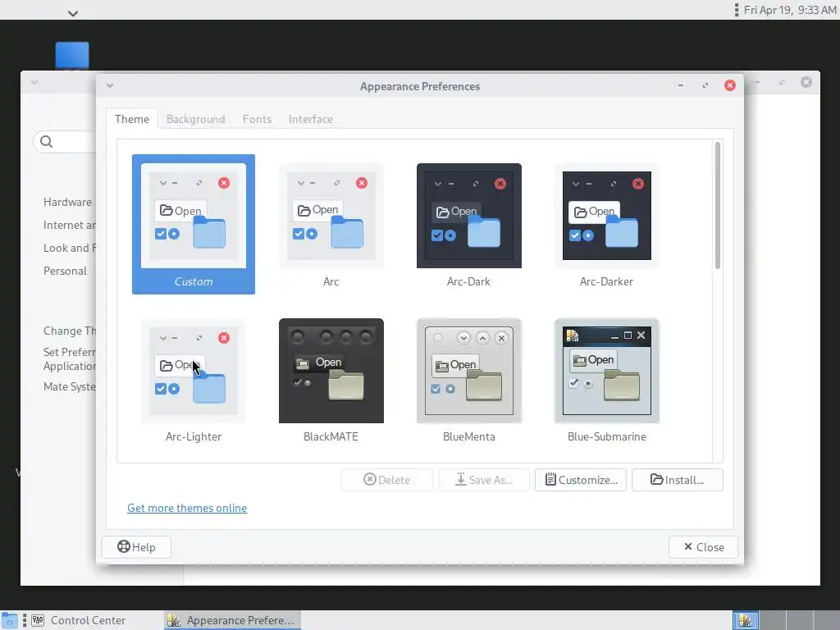Click the taskbar dotted grip handle
Image resolution: width=840 pixels, height=630 pixels.
(x=24, y=620)
